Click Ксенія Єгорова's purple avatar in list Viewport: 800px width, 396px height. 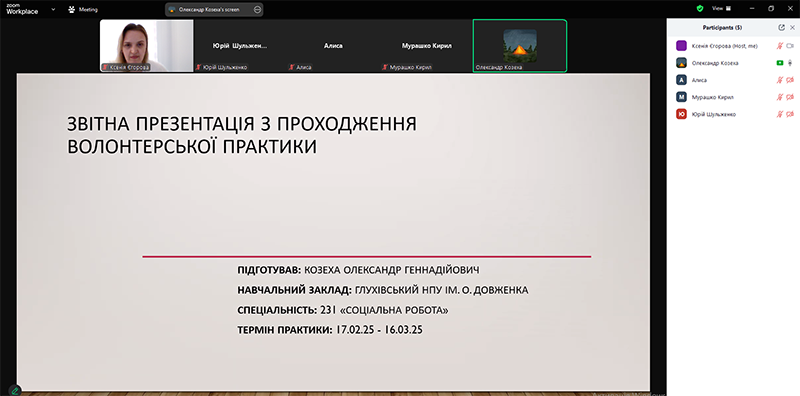click(681, 46)
